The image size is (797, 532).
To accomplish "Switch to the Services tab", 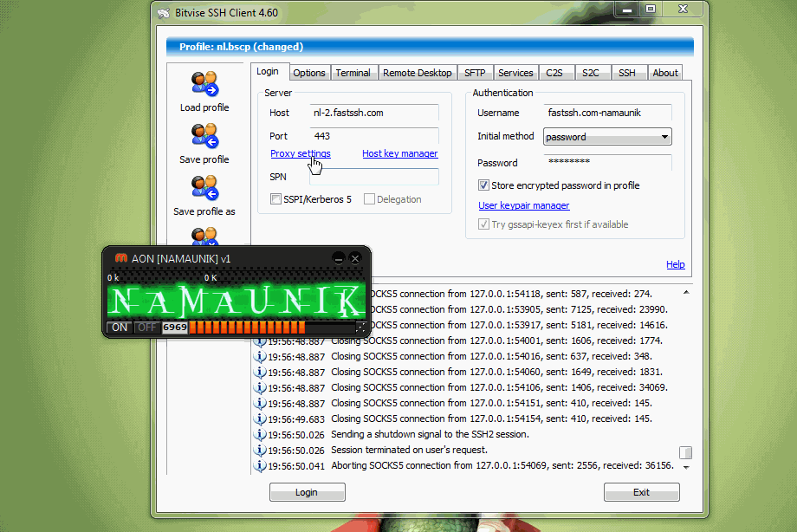I will (515, 73).
